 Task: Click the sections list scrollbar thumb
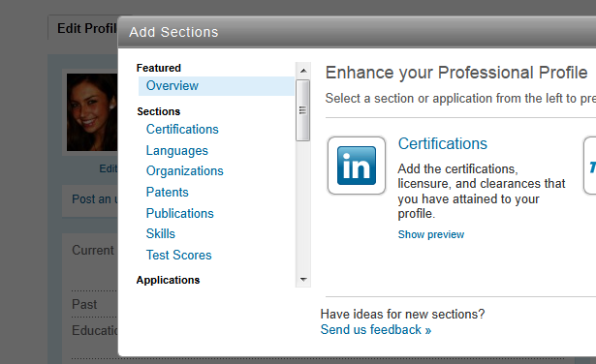click(x=303, y=110)
